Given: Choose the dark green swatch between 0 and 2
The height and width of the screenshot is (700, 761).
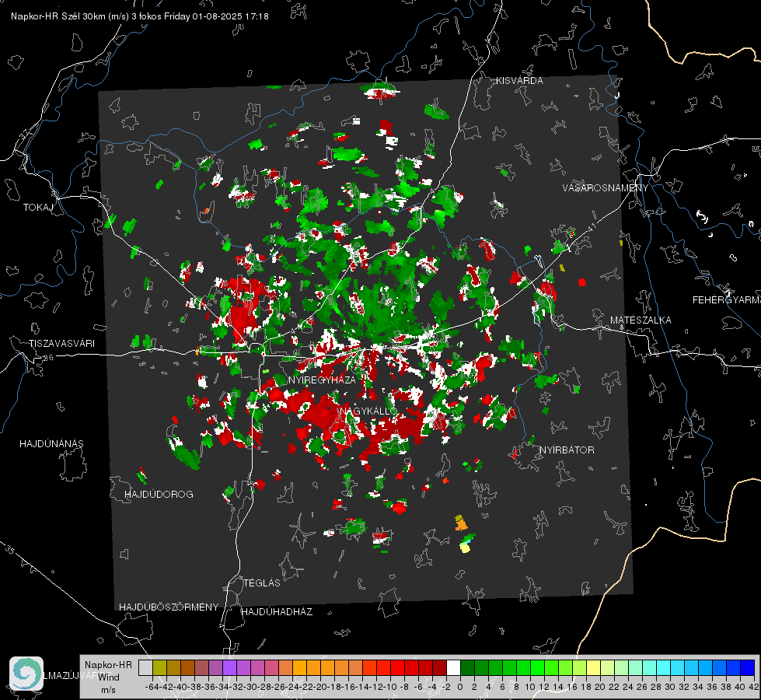Looking at the screenshot, I should pyautogui.click(x=467, y=667).
